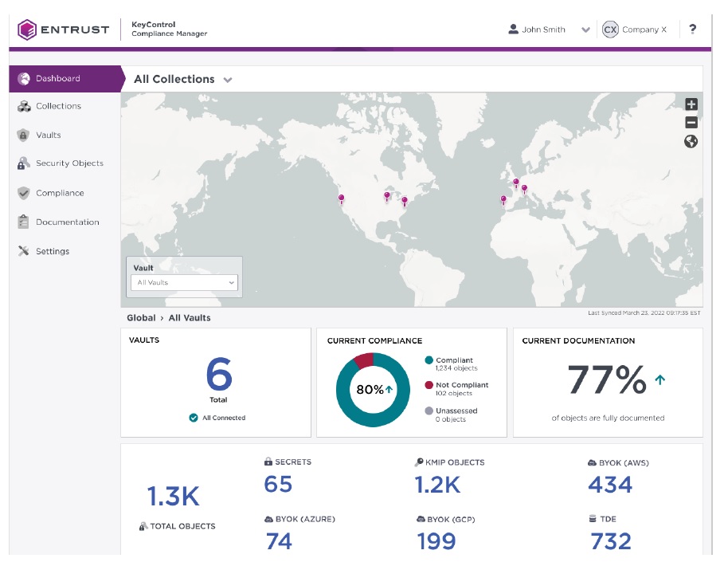Viewport: 728px width, 562px height.
Task: Click the Compliance checkmark shield icon
Action: tap(23, 193)
